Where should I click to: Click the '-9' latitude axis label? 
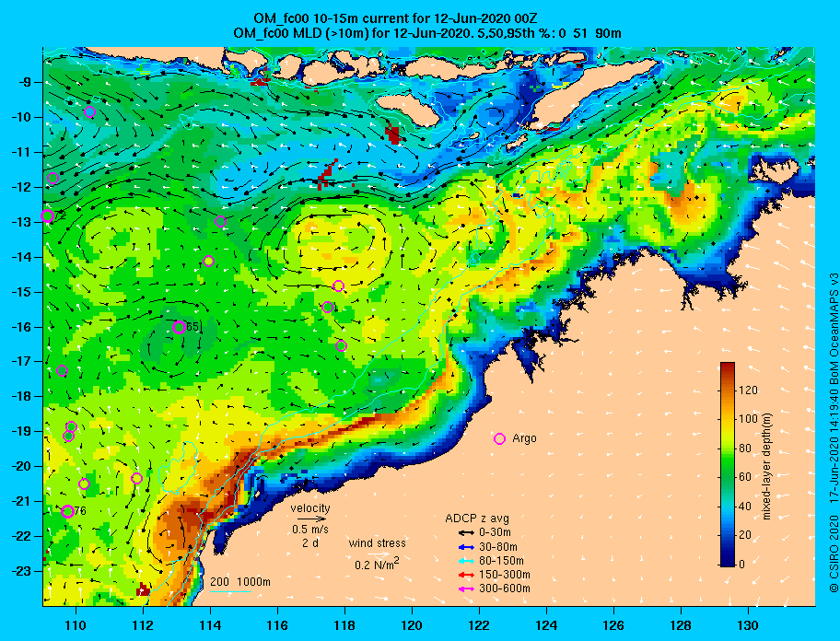pos(26,82)
